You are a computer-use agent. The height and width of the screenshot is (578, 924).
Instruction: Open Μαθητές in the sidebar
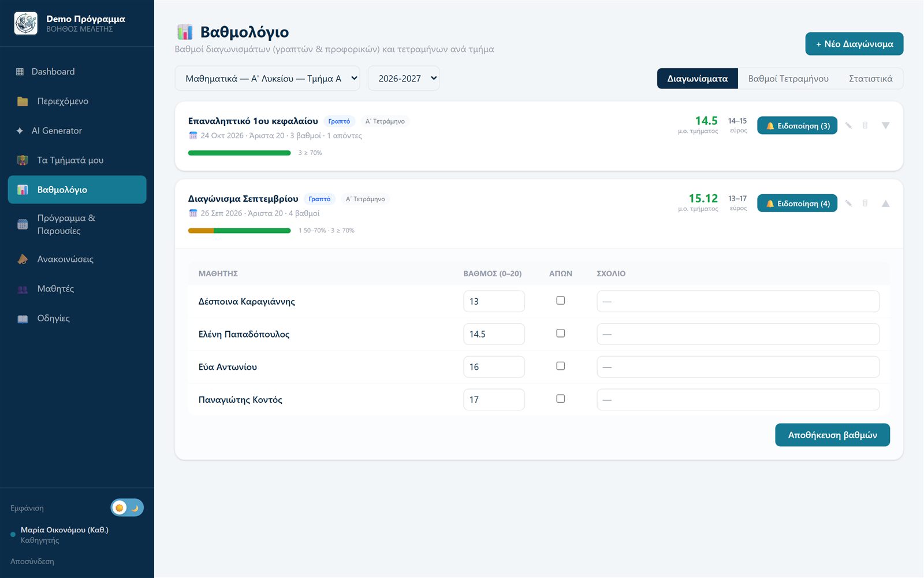(77, 288)
